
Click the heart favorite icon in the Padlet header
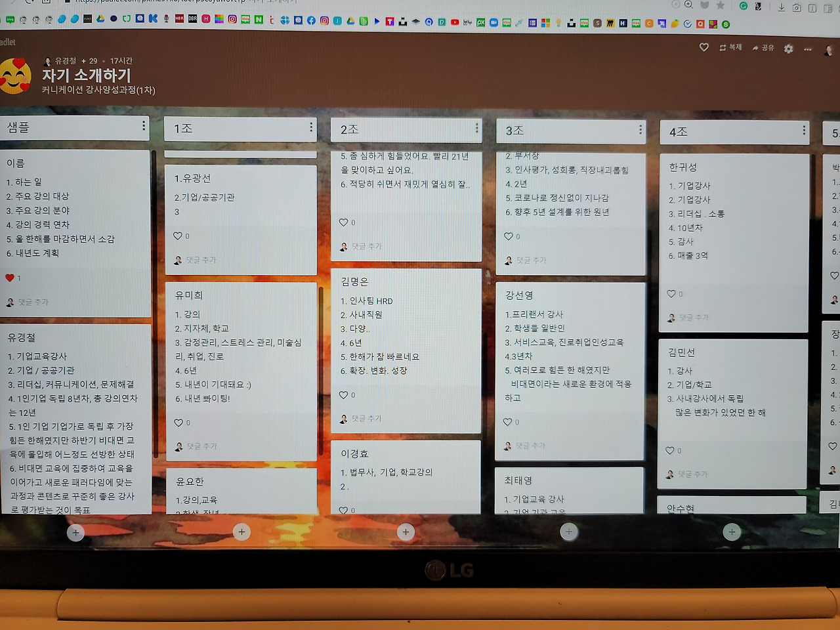(703, 47)
